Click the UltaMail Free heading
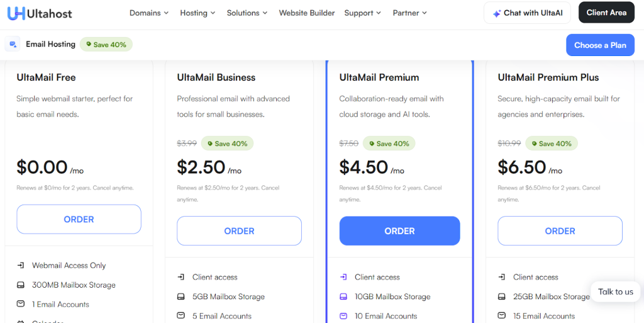Screen dimensions: 644x323 point(46,77)
